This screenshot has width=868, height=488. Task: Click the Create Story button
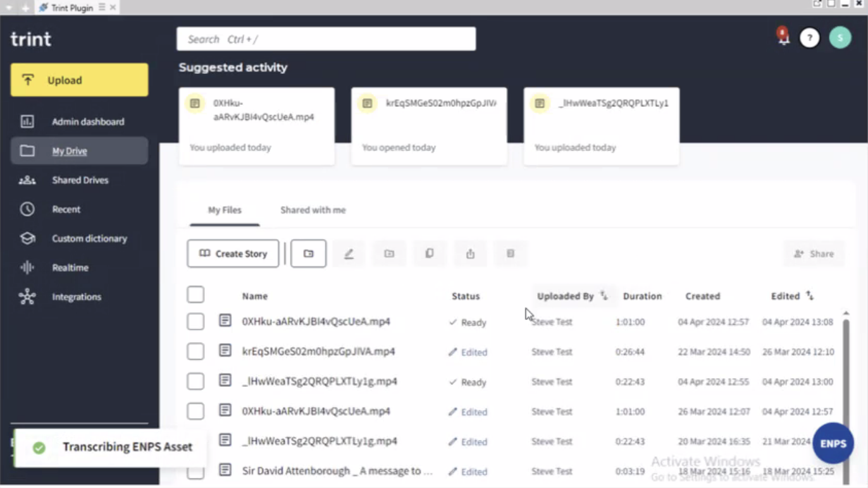coord(233,253)
